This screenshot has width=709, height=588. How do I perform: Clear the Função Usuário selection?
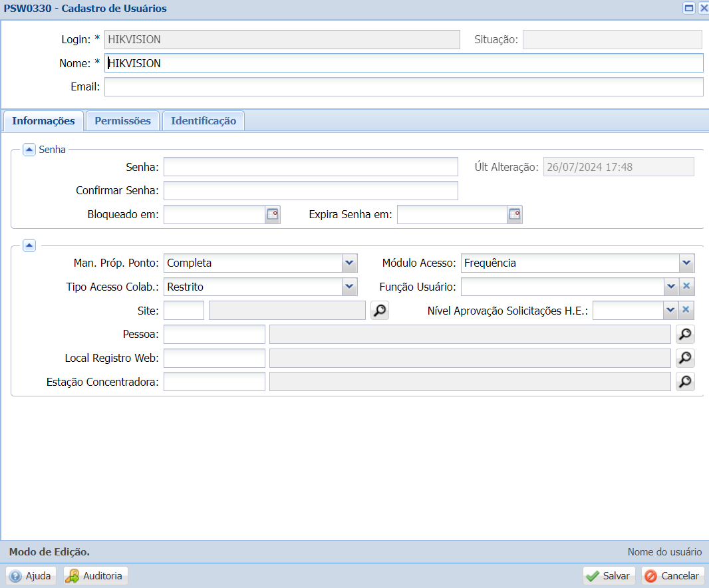[x=686, y=286]
